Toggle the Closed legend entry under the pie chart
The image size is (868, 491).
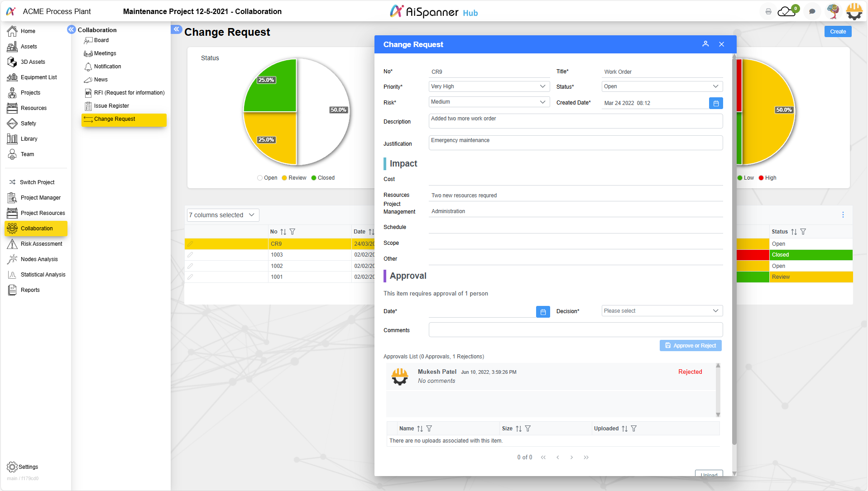[x=323, y=177]
